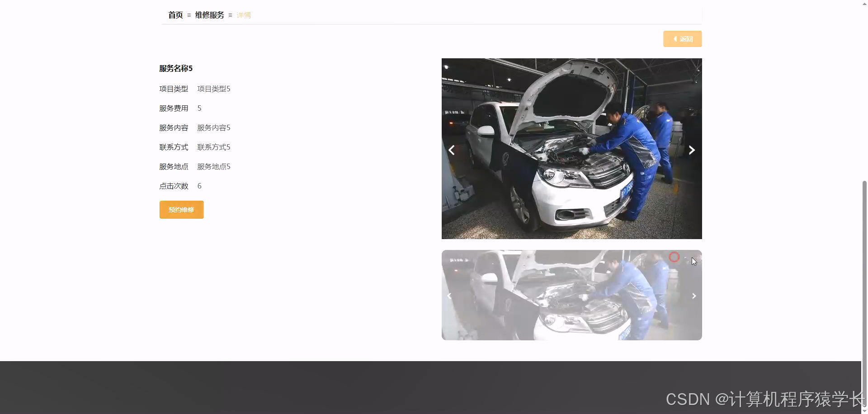Click the 预约维修 booking button
The image size is (868, 414).
(x=181, y=210)
